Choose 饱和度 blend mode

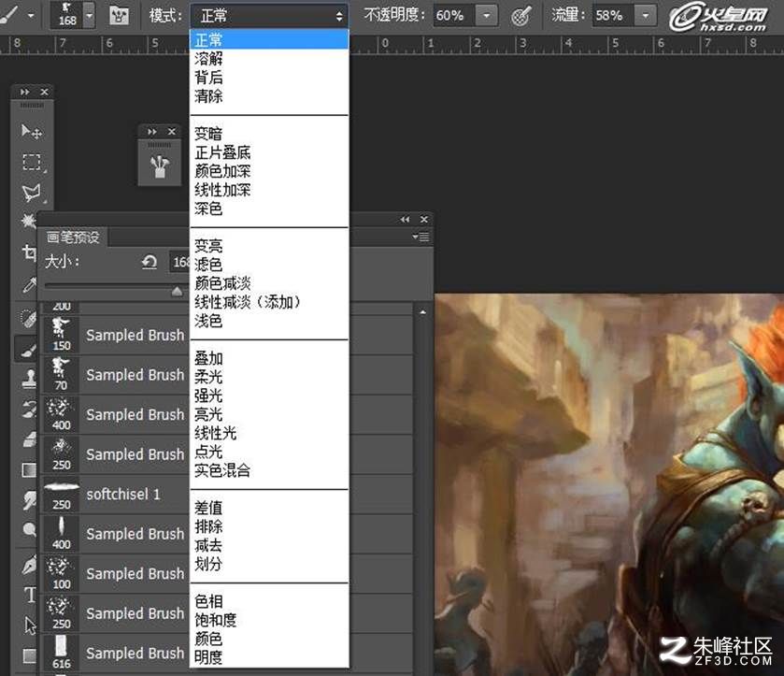click(269, 620)
